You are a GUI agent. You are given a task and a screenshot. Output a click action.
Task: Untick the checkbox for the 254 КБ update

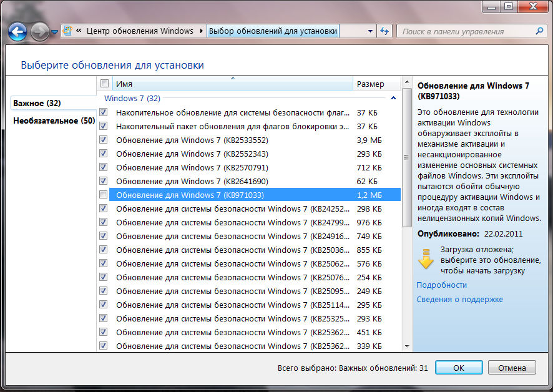click(104, 277)
